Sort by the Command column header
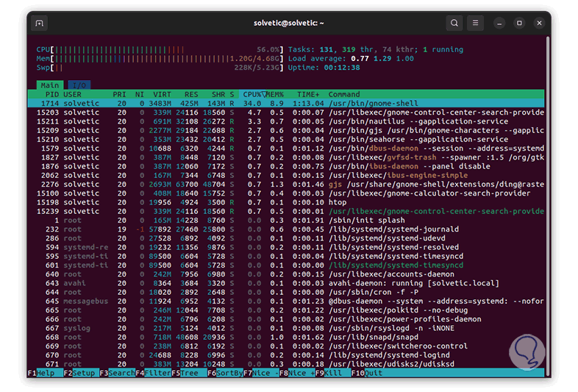Screen dimensions: 578x392 [344, 94]
